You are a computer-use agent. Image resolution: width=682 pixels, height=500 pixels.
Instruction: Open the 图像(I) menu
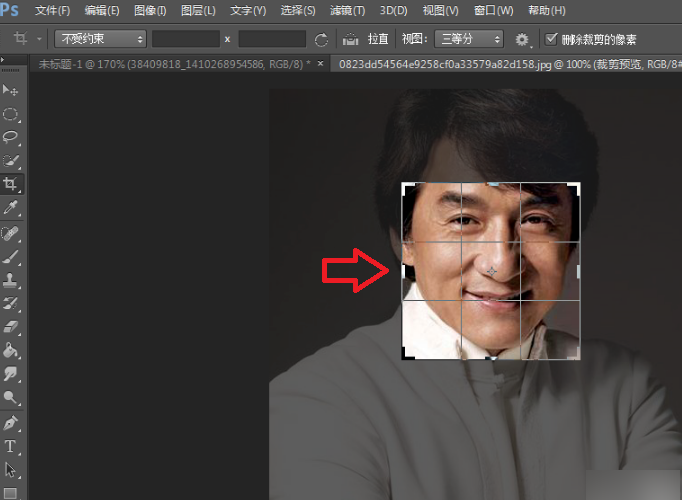pyautogui.click(x=150, y=10)
